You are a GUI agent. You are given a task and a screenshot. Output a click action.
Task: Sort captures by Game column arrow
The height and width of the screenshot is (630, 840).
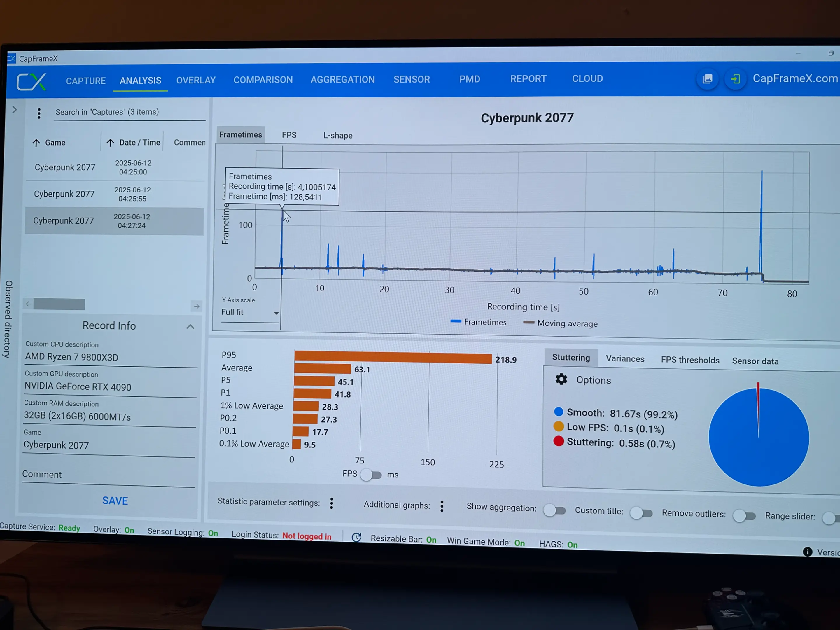(x=36, y=143)
